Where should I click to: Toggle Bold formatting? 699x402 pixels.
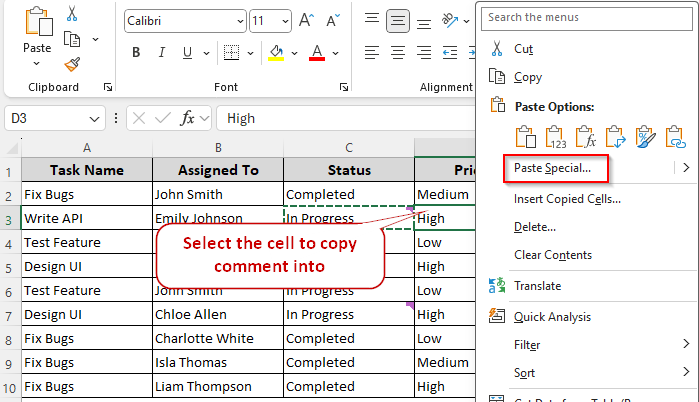134,52
